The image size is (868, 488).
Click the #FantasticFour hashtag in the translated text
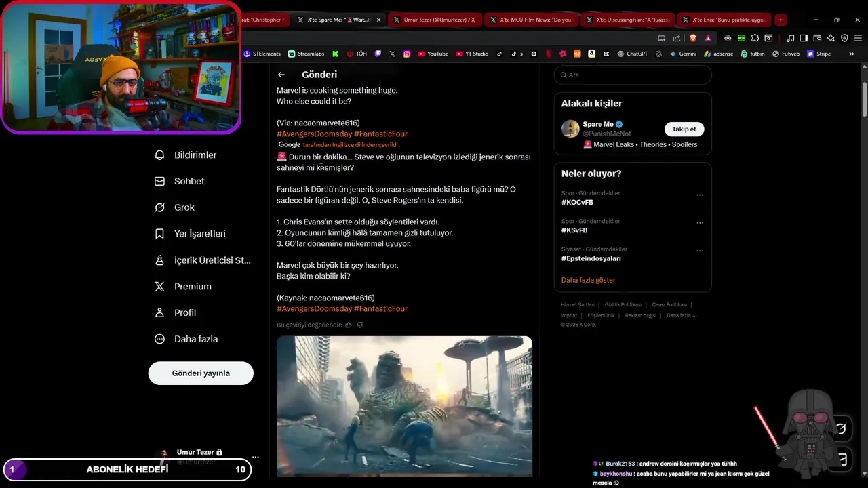(x=380, y=309)
